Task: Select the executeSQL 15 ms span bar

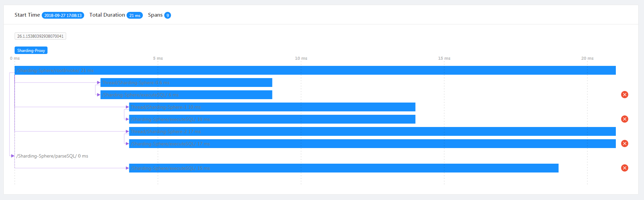Action: click(344, 168)
